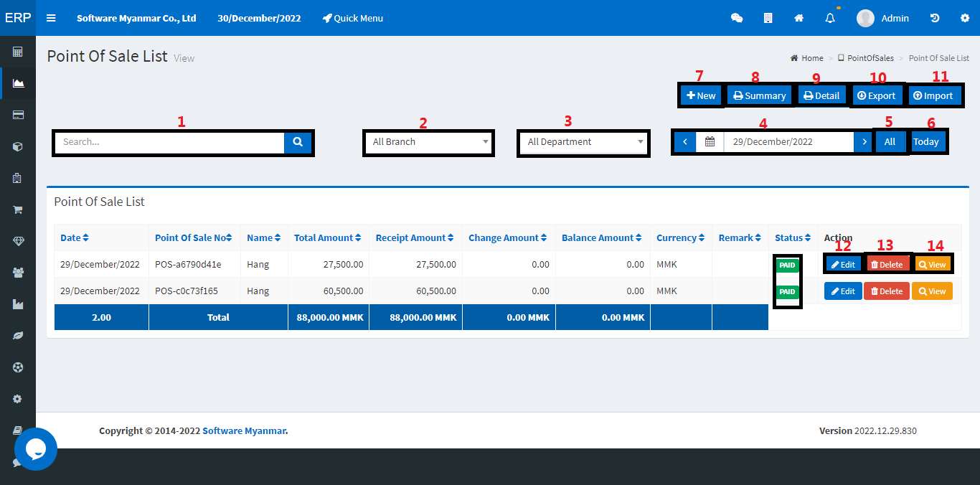Open the shopping cart sidebar icon
This screenshot has width=980, height=485.
point(18,209)
